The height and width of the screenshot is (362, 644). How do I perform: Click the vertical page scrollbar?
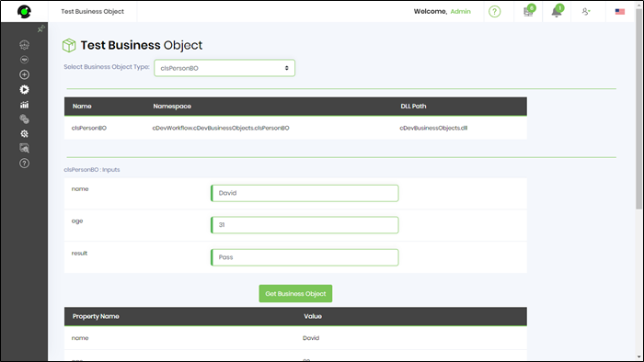[638, 109]
